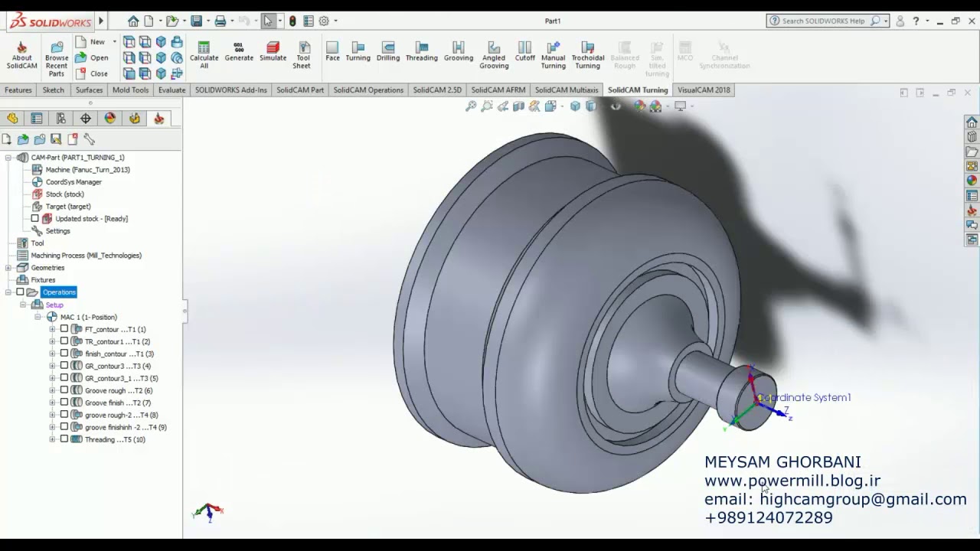Toggle checkbox for GR_contour3 ...T3 (4)
Screen dimensions: 980x551
click(x=64, y=366)
